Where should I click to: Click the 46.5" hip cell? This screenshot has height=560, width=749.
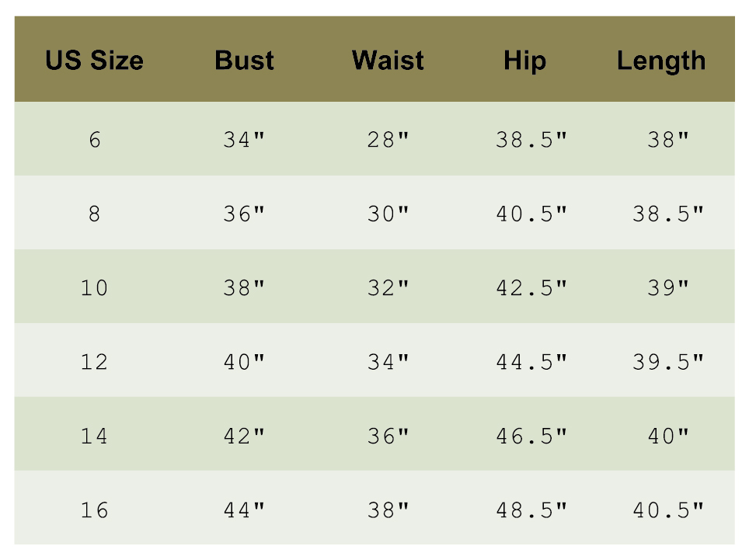pos(531,436)
